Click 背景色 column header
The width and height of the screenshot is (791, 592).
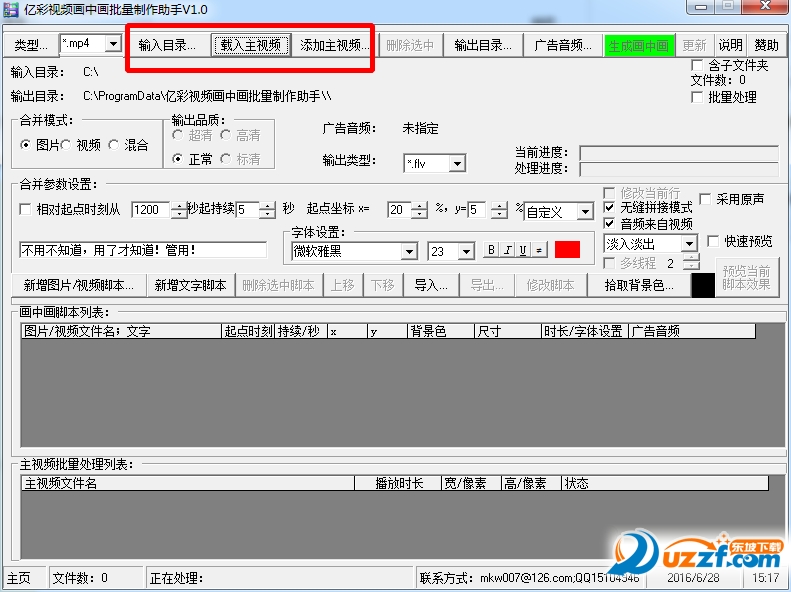(440, 331)
